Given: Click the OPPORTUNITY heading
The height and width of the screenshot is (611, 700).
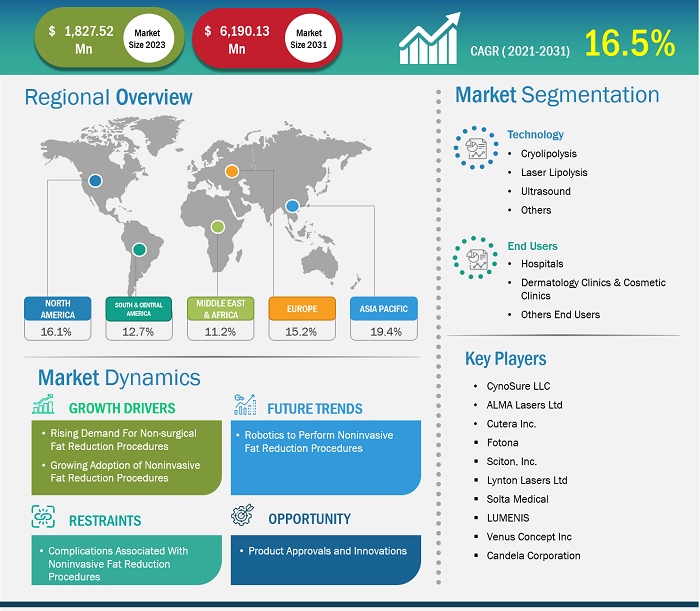Looking at the screenshot, I should (309, 519).
